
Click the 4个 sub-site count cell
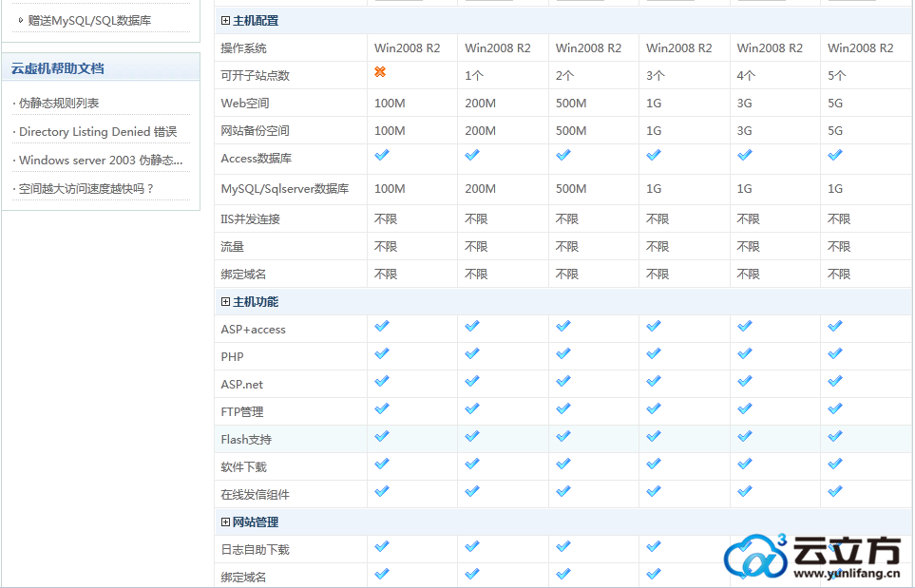click(x=746, y=76)
